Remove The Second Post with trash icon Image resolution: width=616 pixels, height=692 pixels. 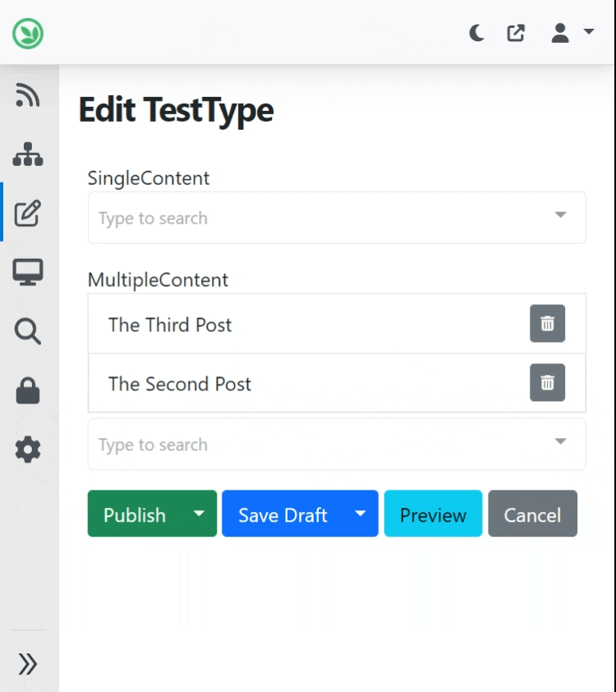pos(548,382)
